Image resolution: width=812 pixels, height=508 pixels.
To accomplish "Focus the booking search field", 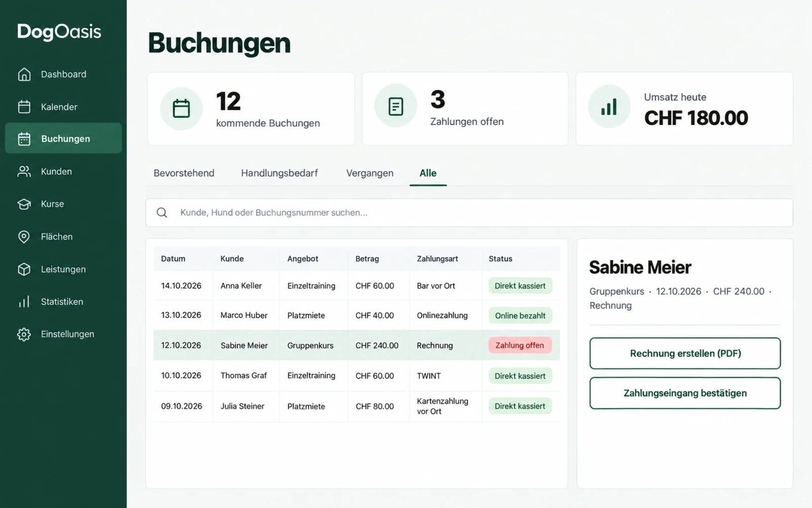I will click(x=469, y=212).
